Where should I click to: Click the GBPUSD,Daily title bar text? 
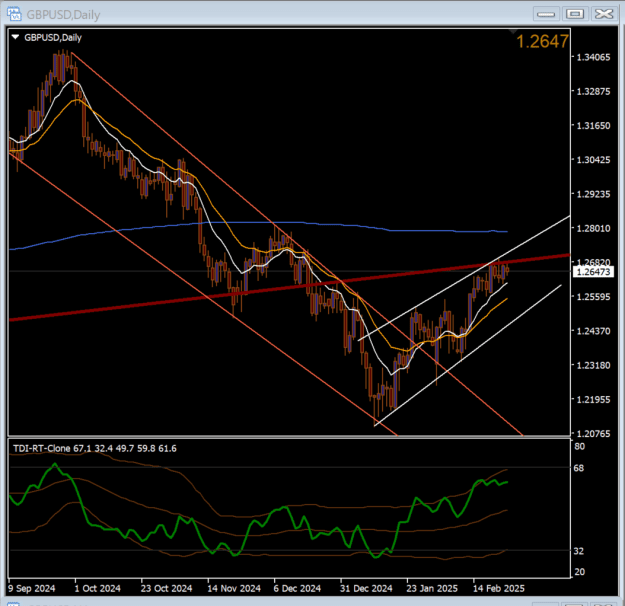coord(63,15)
